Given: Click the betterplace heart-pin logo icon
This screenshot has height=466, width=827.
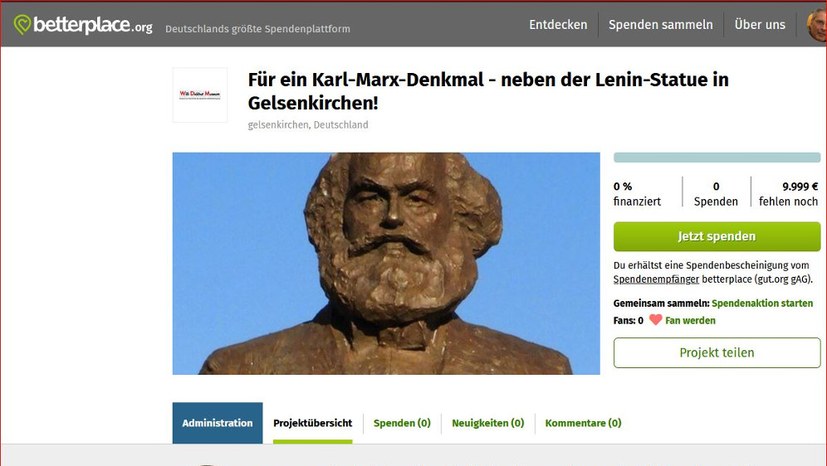Looking at the screenshot, I should point(22,24).
